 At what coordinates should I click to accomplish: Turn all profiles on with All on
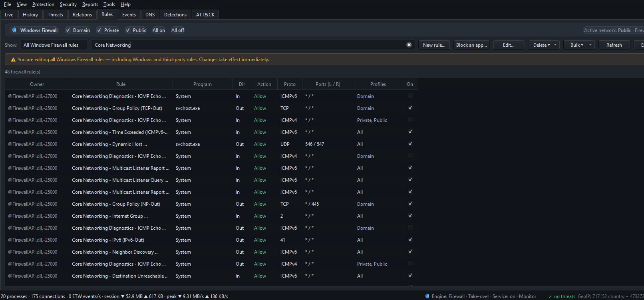(159, 30)
